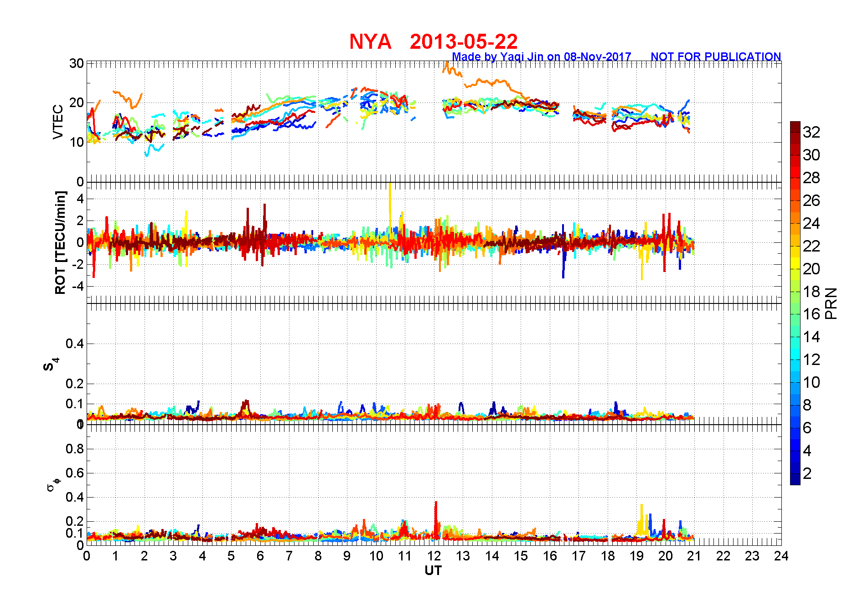Click the plot title NYA 2013-05-22
The width and height of the screenshot is (868, 606).
434,41
